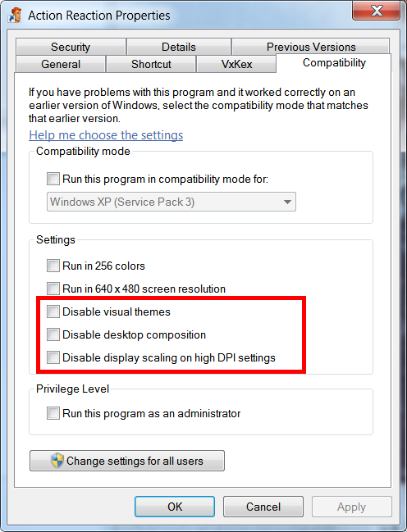Check Run this program as an administrator
The width and height of the screenshot is (407, 532).
coord(53,413)
